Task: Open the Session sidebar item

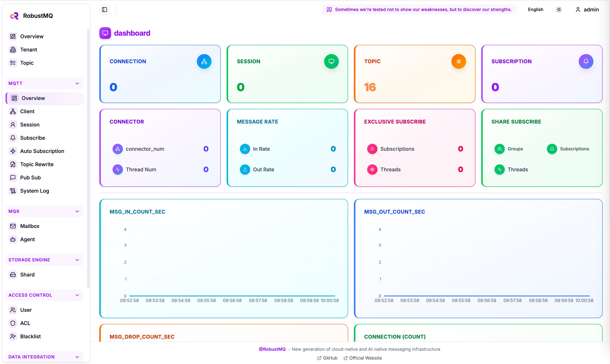Action: point(44,125)
